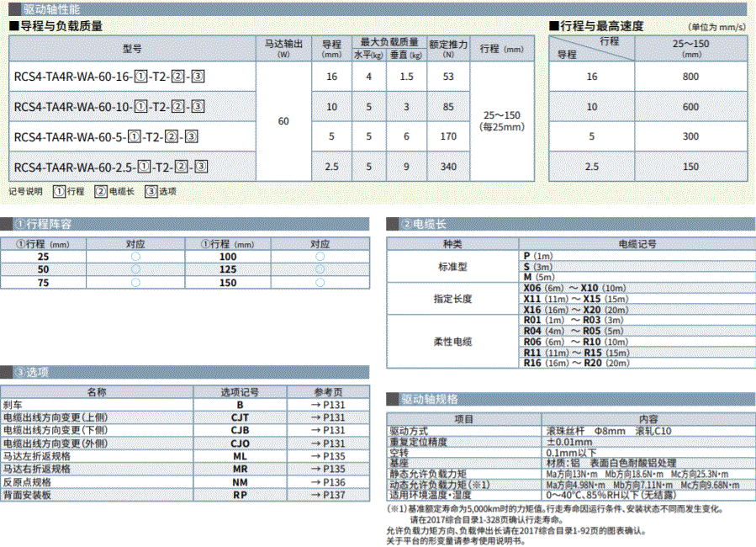Click the boxed ③ 选项 legend icon
This screenshot has height=547, width=756.
(151, 191)
